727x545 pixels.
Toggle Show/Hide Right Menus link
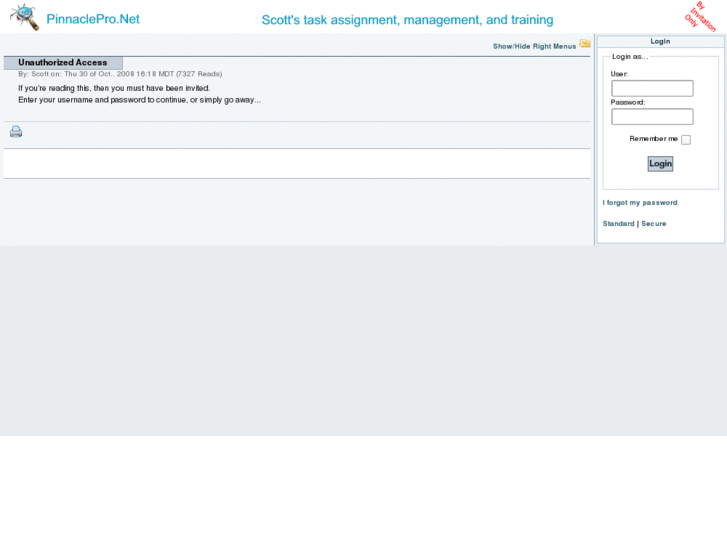[534, 46]
